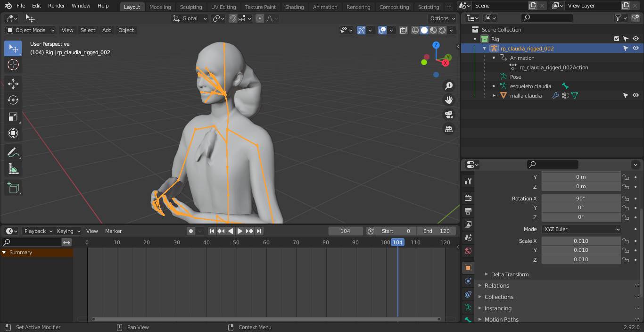Screen dimensions: 644x332
Task: Choose the Select Box tool
Action: (13, 49)
